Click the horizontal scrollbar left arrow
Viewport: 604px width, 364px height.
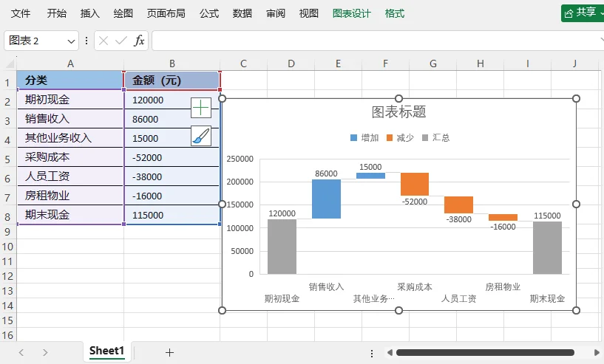point(390,352)
